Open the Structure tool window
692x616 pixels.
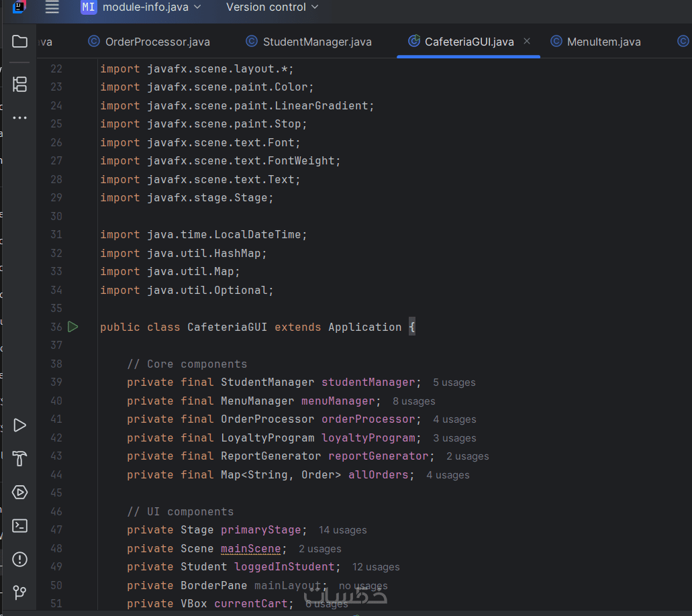click(20, 85)
